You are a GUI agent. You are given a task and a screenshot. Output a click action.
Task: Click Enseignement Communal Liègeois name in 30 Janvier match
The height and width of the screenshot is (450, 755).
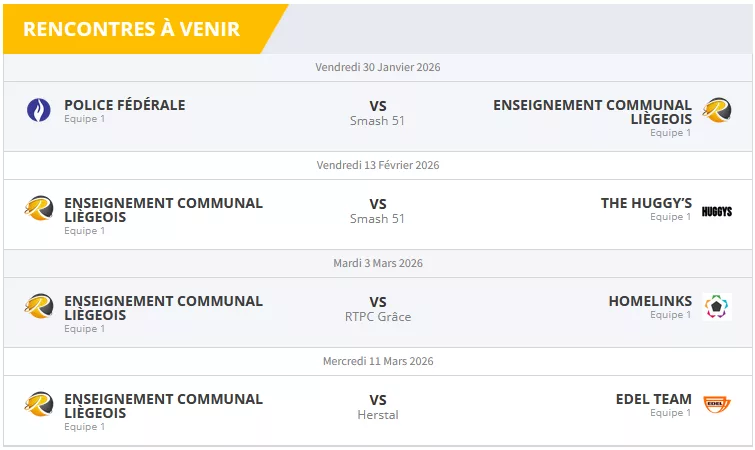click(x=592, y=111)
